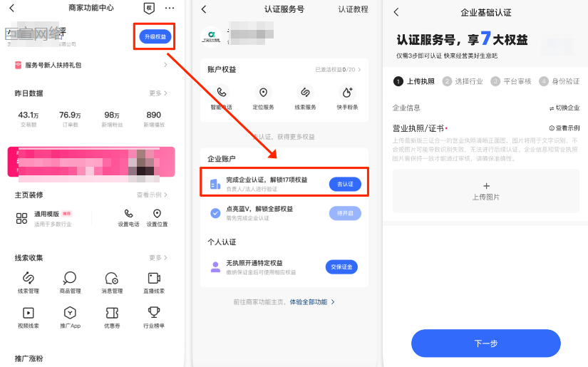Screen dimensions: 588x367
Task: View 43.1万 交易额 statistic
Action: (x=29, y=119)
